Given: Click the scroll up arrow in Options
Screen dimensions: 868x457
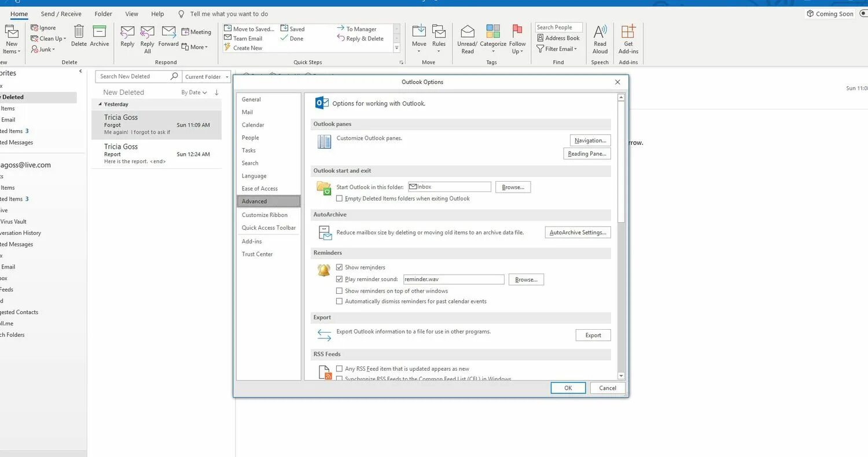Looking at the screenshot, I should coord(621,97).
